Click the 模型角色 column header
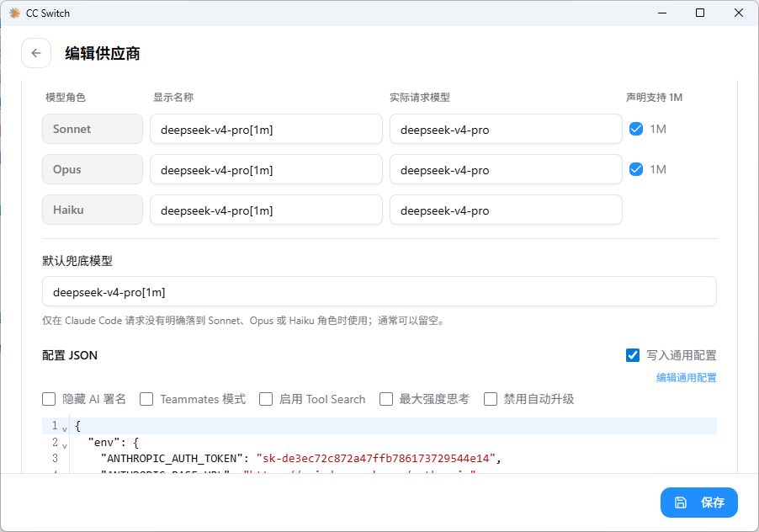This screenshot has height=532, width=759. [66, 98]
